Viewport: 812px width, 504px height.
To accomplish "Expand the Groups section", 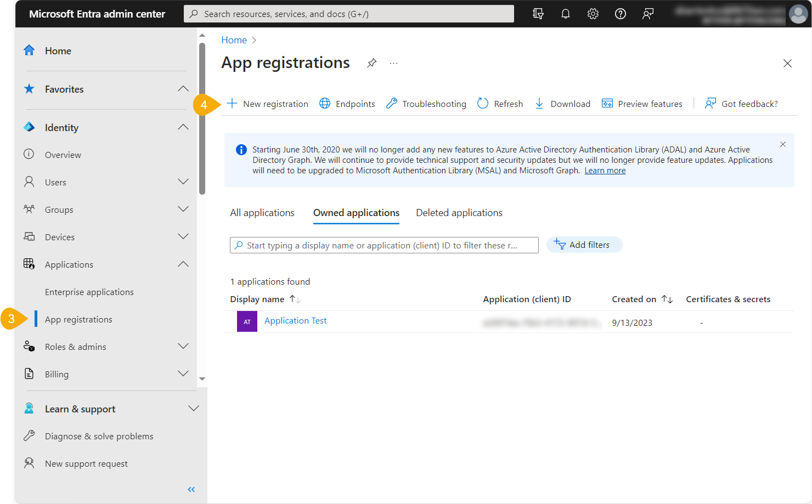I will click(x=183, y=209).
